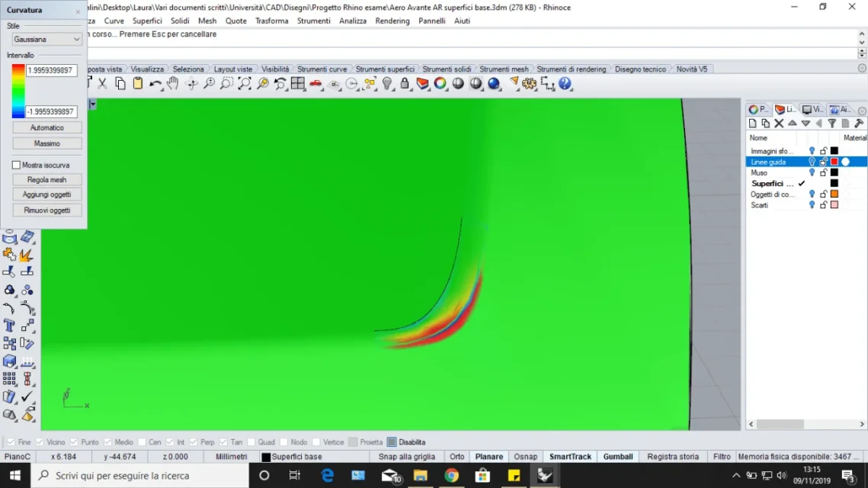Toggle the Fine osnap checkbox
Screen dimensions: 868x488
11,442
